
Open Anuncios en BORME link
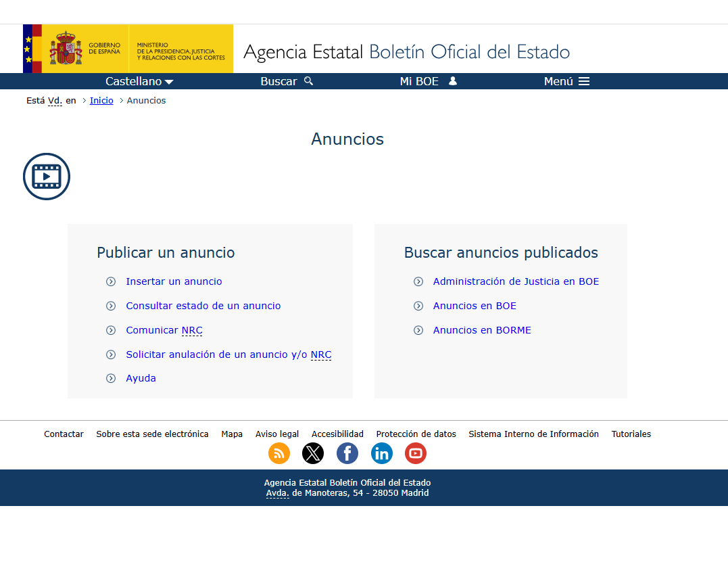482,330
